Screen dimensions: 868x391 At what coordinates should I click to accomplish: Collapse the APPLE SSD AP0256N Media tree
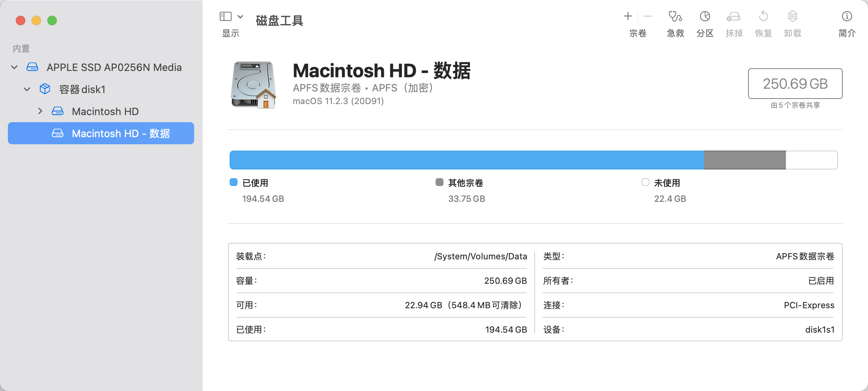coord(15,67)
